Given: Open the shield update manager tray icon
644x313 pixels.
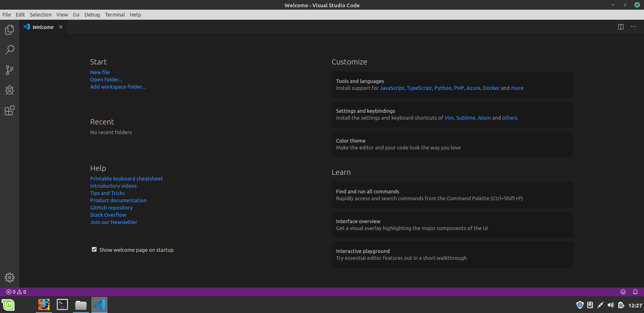Looking at the screenshot, I should [580, 305].
